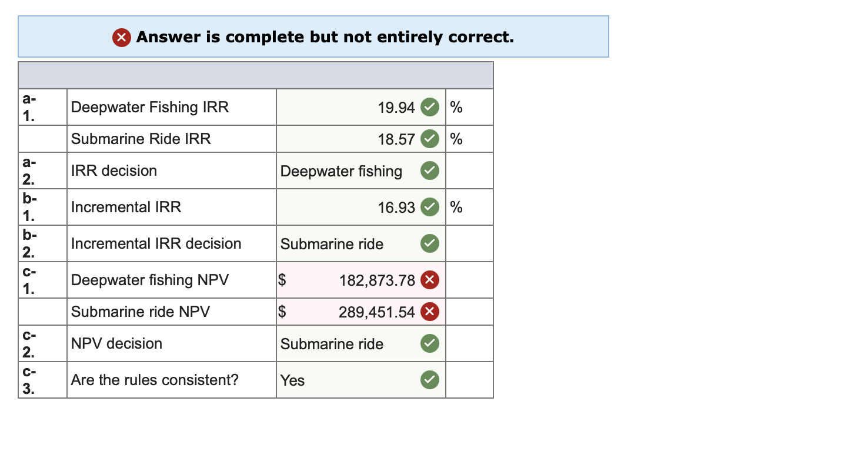
Task: Click the green checkmark beside Deepwater Fishing IRR
Action: 429,107
